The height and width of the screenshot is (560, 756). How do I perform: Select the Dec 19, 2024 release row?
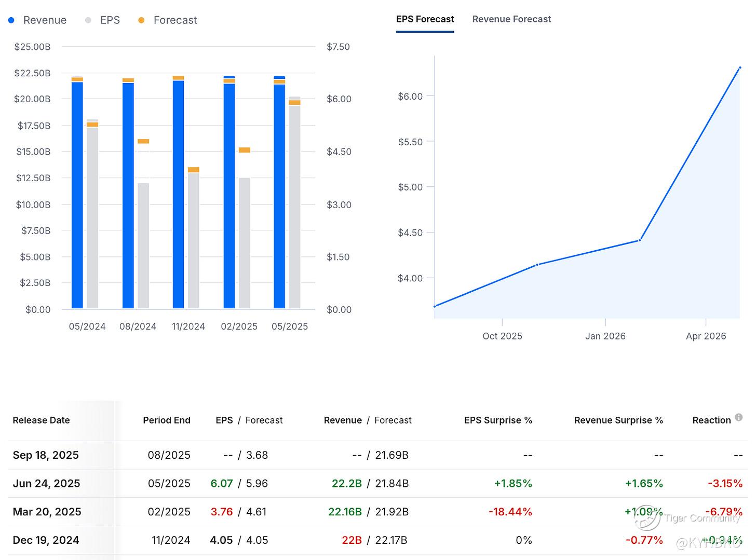46,540
